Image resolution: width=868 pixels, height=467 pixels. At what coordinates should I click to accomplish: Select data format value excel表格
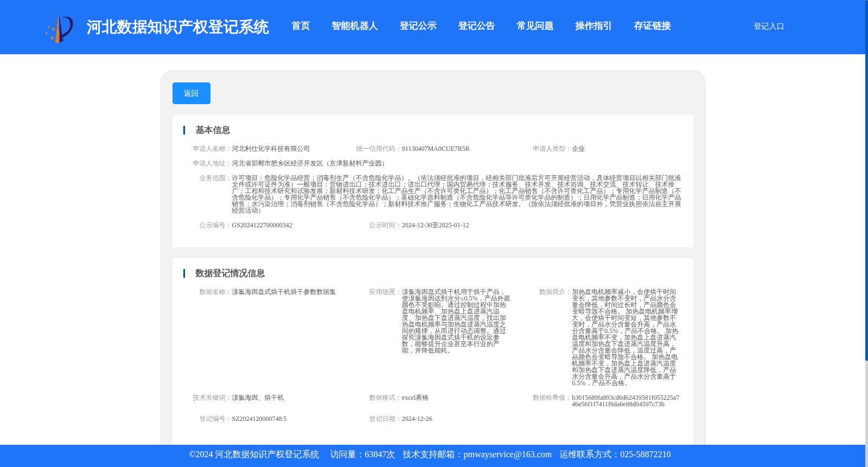415,398
